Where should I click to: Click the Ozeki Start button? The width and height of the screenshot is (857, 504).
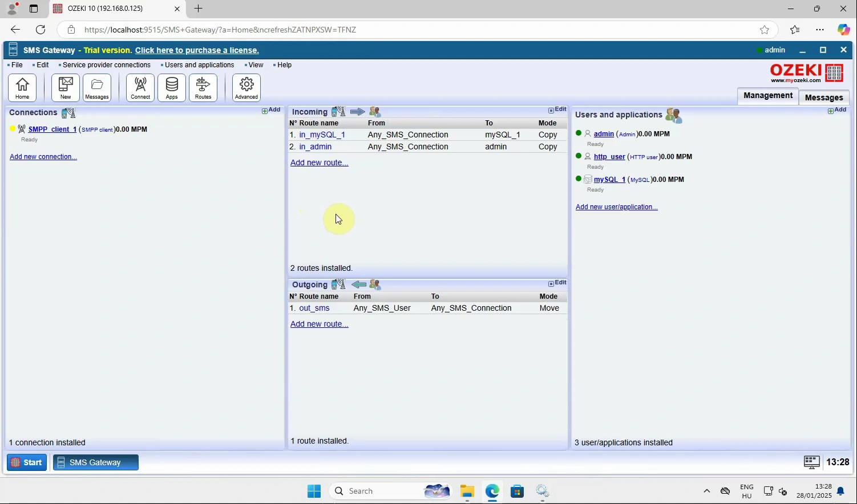pos(27,462)
